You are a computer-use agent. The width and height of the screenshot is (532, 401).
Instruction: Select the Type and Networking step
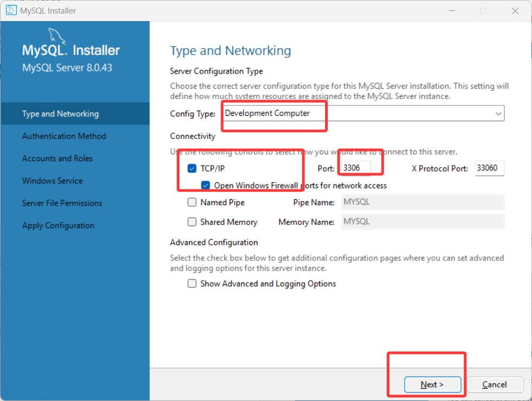pyautogui.click(x=75, y=114)
